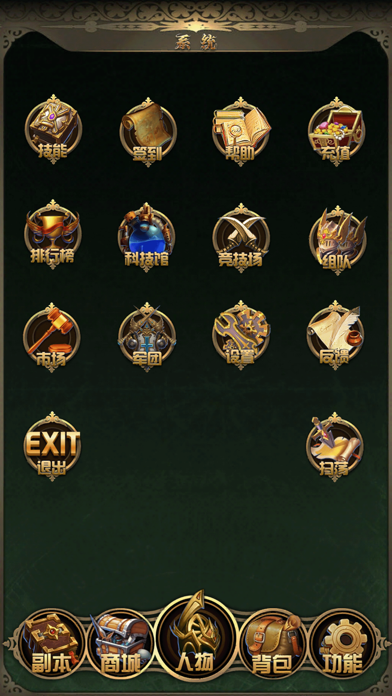Open the 竞技场 crossed swords arena icon
Viewport: 392px width, 696px height.
point(241,237)
